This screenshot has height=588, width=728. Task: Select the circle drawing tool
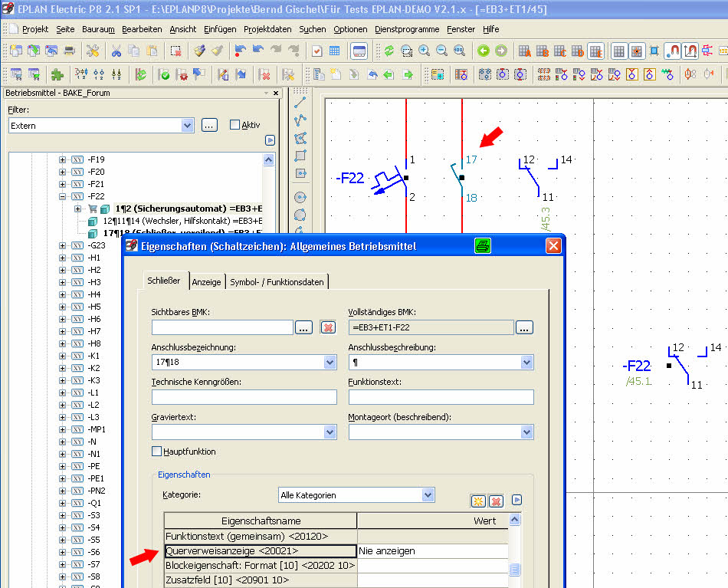[x=300, y=197]
